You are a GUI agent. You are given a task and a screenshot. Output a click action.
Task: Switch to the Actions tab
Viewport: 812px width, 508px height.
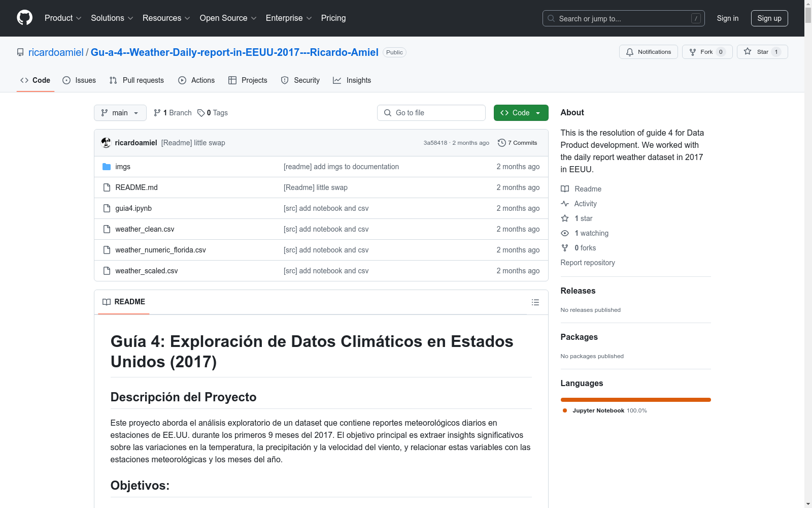196,80
